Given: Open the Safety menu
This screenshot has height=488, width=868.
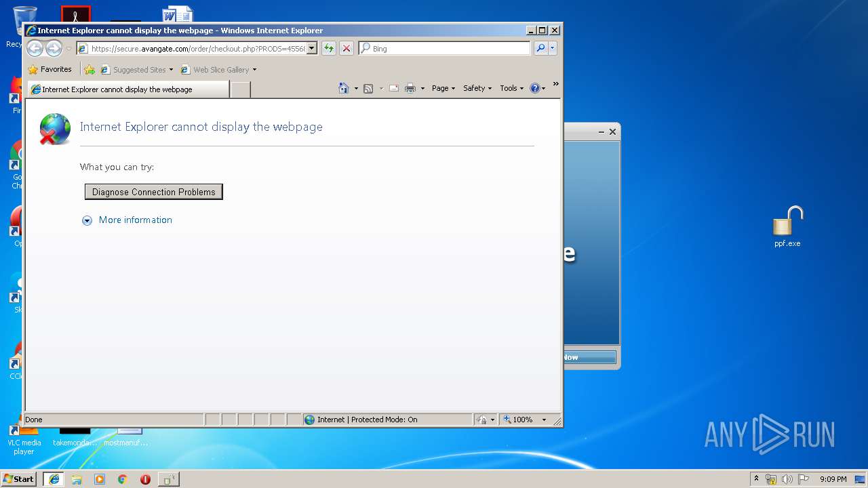Looking at the screenshot, I should (477, 88).
